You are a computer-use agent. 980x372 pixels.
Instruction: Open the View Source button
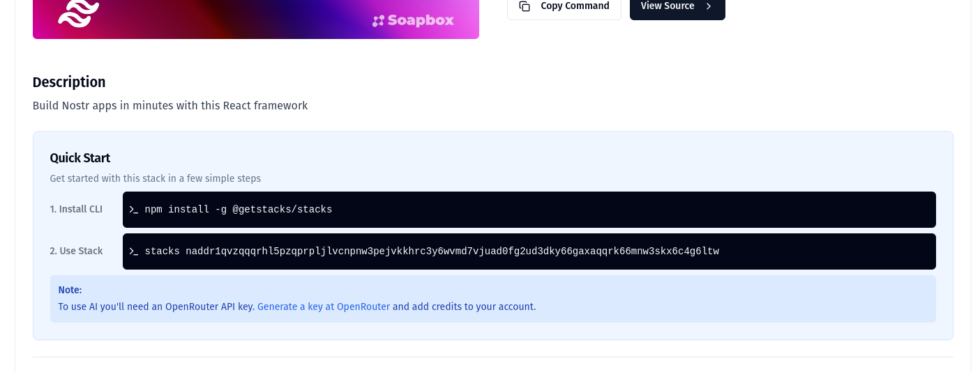pos(668,6)
